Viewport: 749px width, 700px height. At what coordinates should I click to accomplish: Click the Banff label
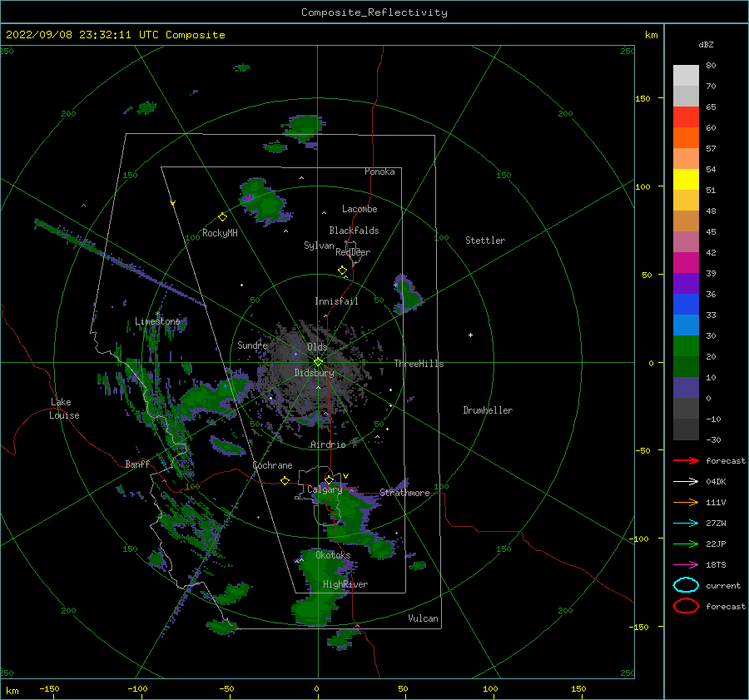coord(137,464)
